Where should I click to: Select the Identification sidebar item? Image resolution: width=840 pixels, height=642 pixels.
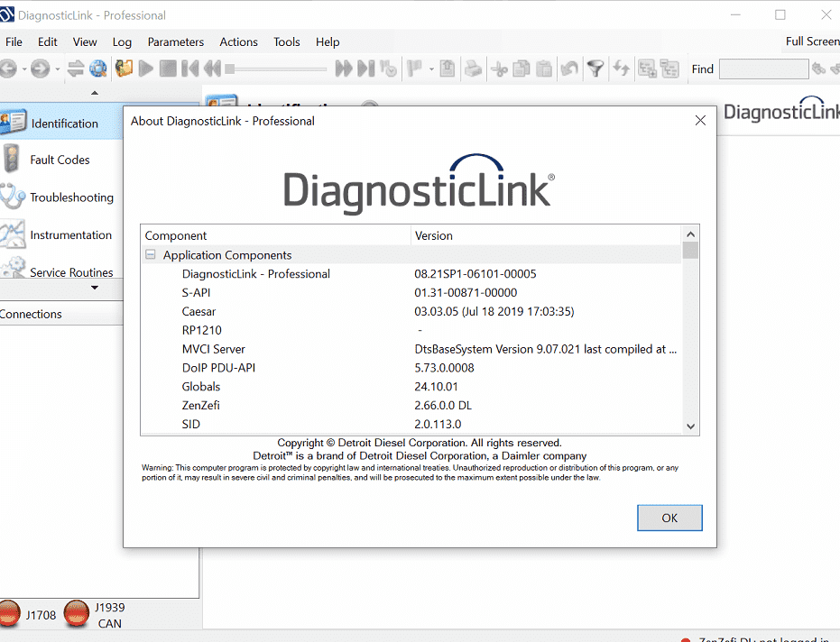click(x=61, y=123)
